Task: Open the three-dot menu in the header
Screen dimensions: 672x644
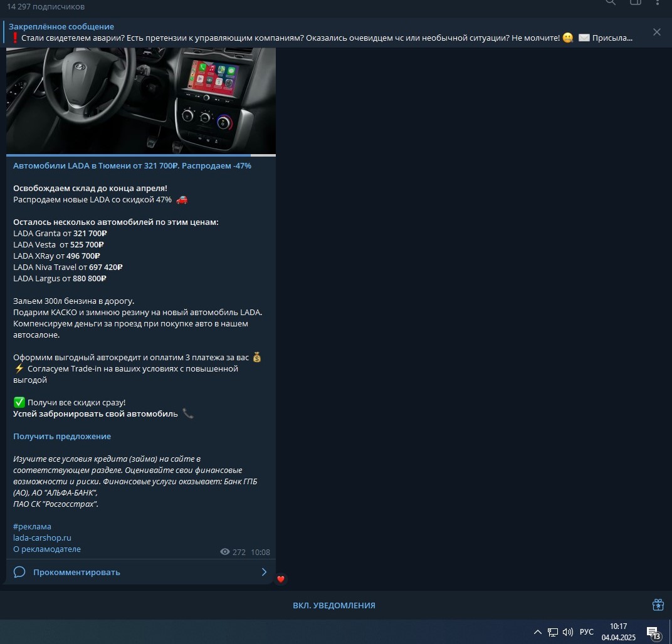Action: tap(658, 2)
